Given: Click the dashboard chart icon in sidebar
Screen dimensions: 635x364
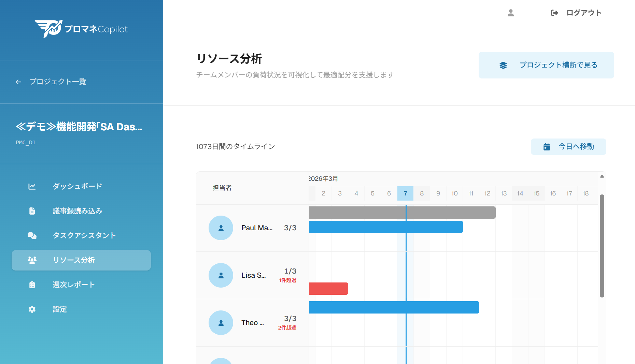Looking at the screenshot, I should tap(32, 186).
